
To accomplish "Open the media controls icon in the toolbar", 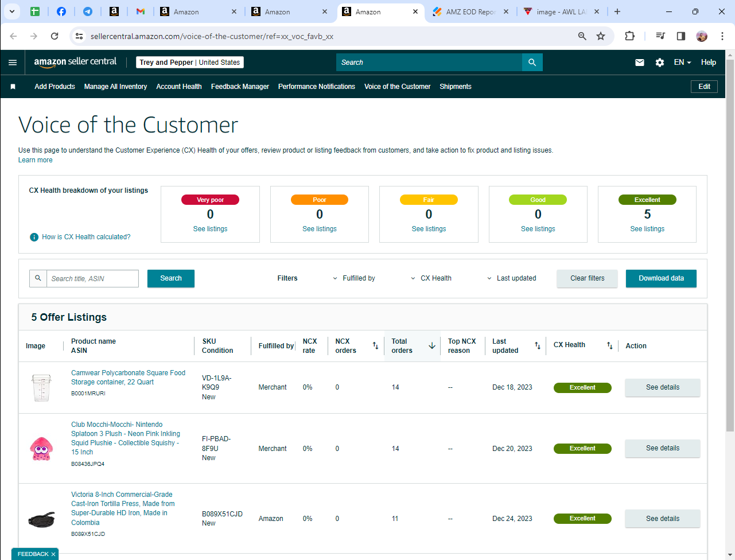I will tap(660, 36).
